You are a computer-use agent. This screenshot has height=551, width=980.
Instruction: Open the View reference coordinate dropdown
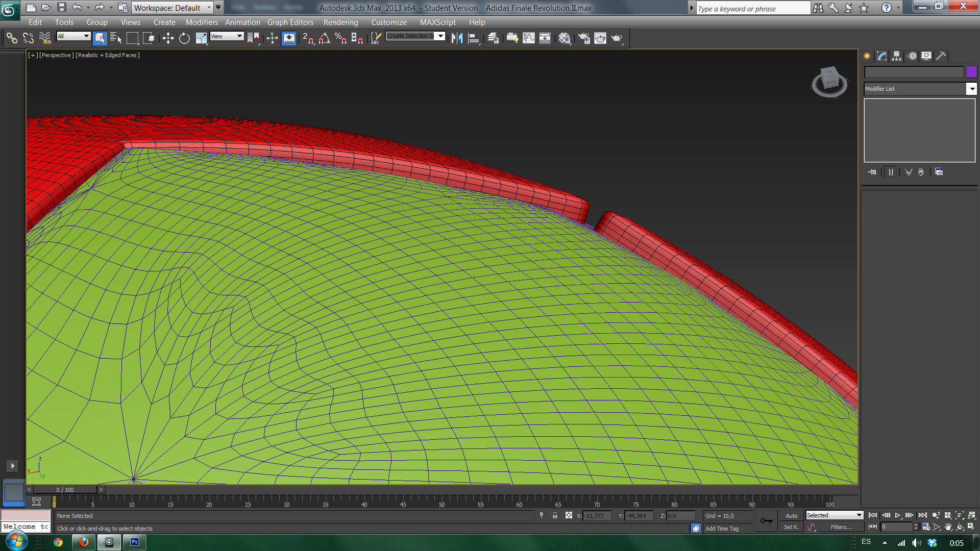(227, 36)
